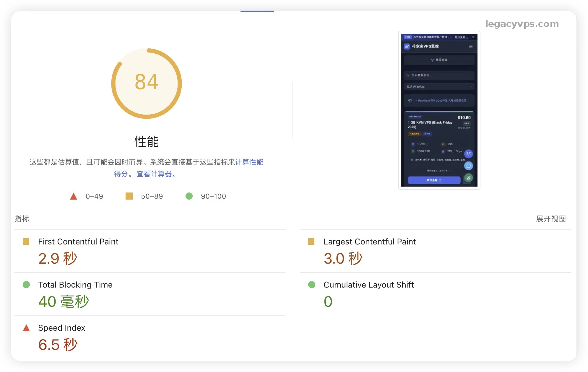Open the 默认 (有货优先) sort dropdown
The image size is (588, 372).
coord(439,87)
